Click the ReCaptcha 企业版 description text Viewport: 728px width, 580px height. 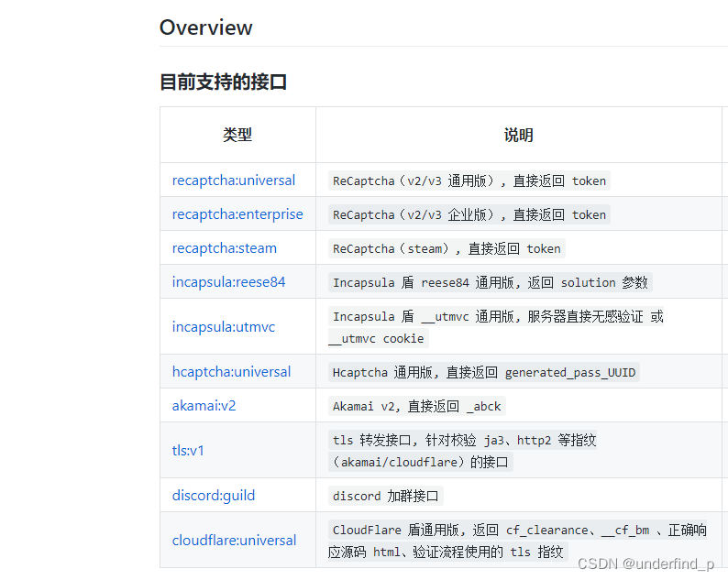pos(469,214)
